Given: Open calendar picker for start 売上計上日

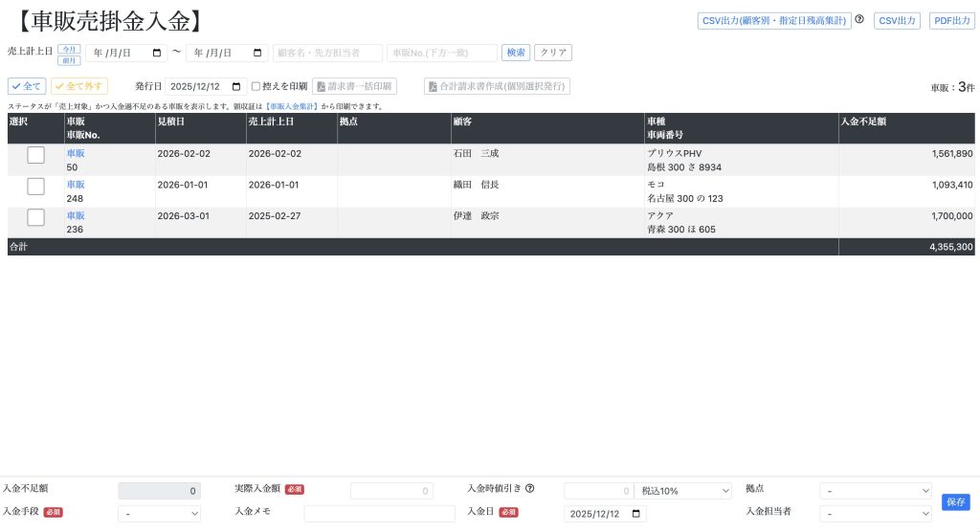Looking at the screenshot, I should click(156, 53).
